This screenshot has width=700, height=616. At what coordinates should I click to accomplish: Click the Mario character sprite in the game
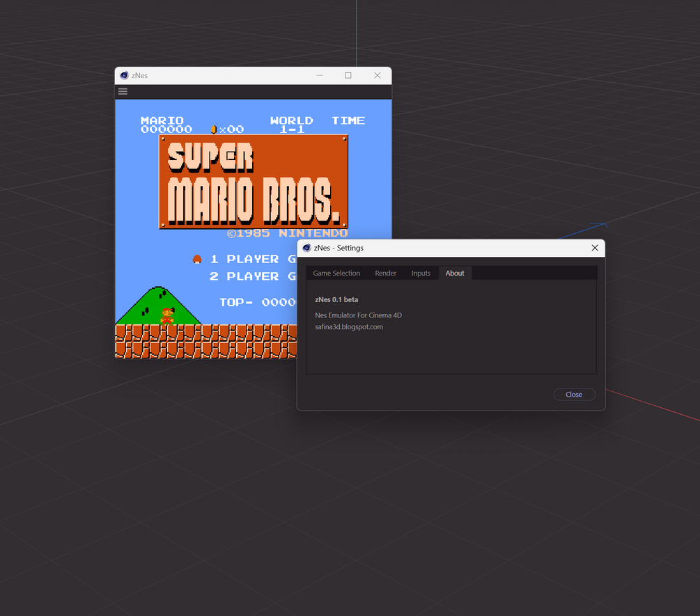[x=167, y=316]
